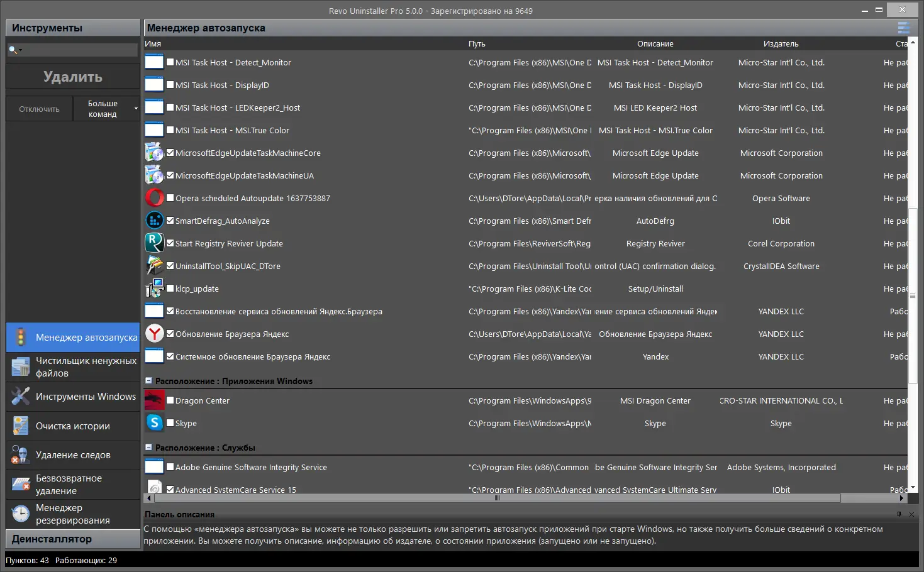Open the hamburger menu in the top-right corner
This screenshot has width=924, height=572.
click(x=904, y=28)
